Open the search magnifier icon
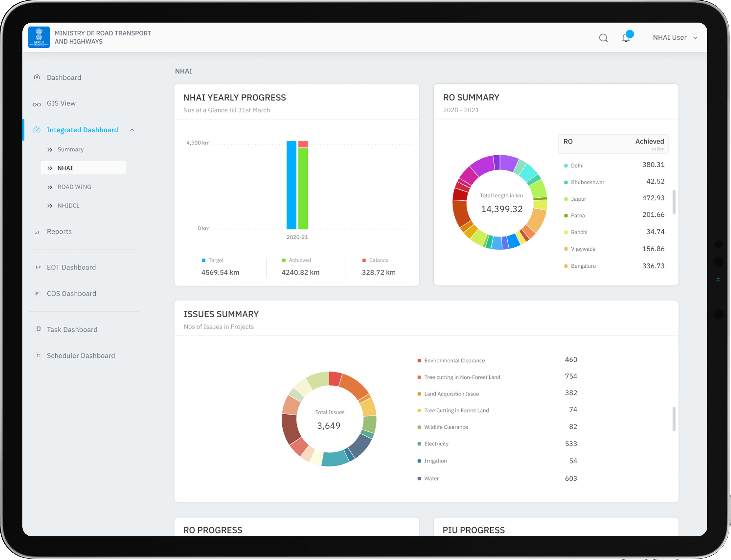Viewport: 731px width, 560px height. 603,38
